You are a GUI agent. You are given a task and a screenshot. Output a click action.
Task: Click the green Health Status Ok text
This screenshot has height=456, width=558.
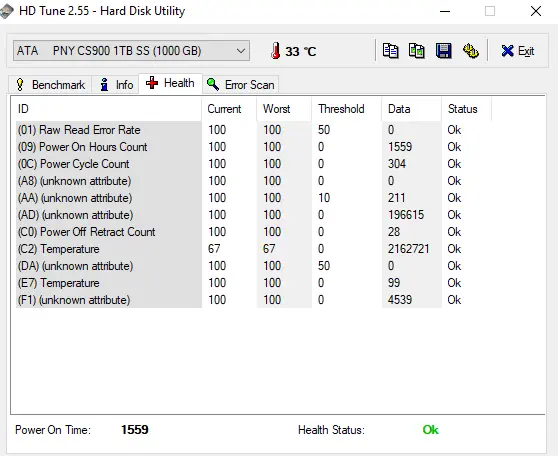click(x=431, y=430)
